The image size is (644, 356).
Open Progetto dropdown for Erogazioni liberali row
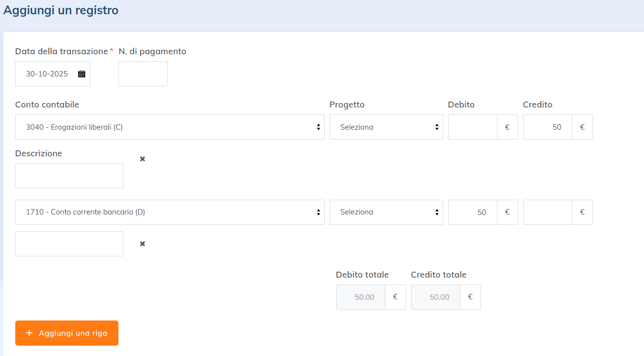coord(386,127)
